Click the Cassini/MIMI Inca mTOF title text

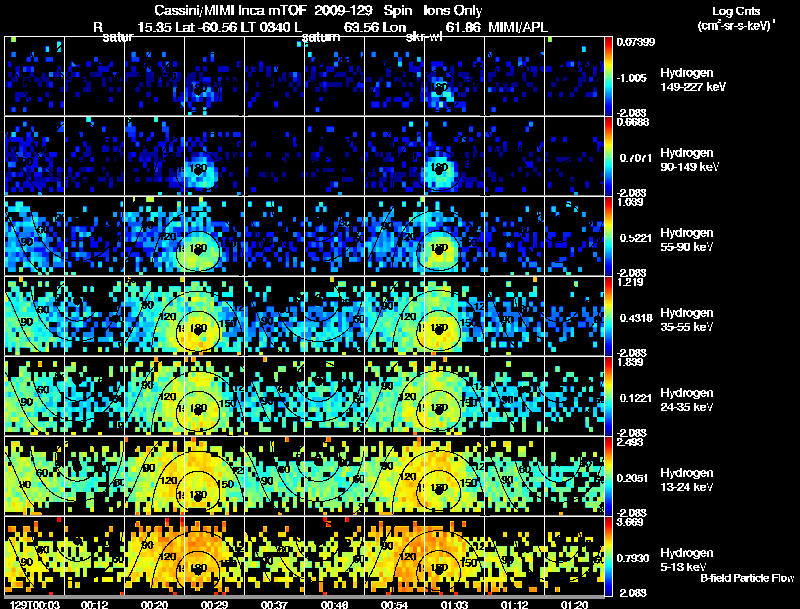230,11
